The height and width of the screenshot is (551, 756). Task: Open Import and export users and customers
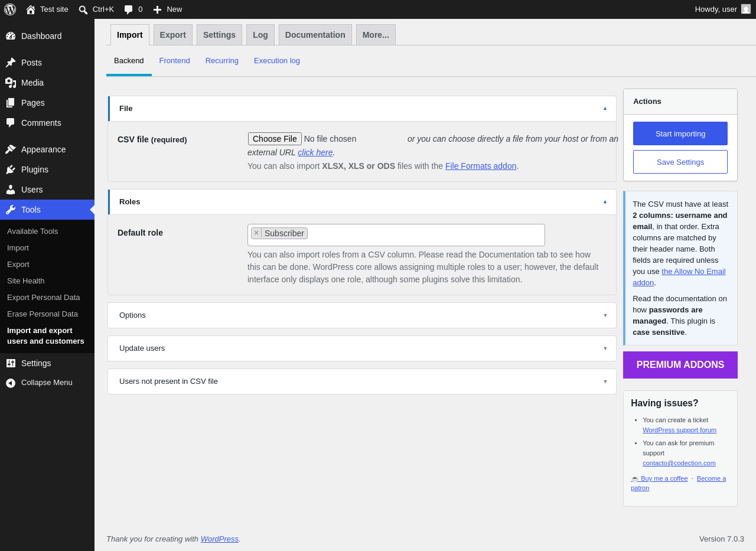click(45, 336)
